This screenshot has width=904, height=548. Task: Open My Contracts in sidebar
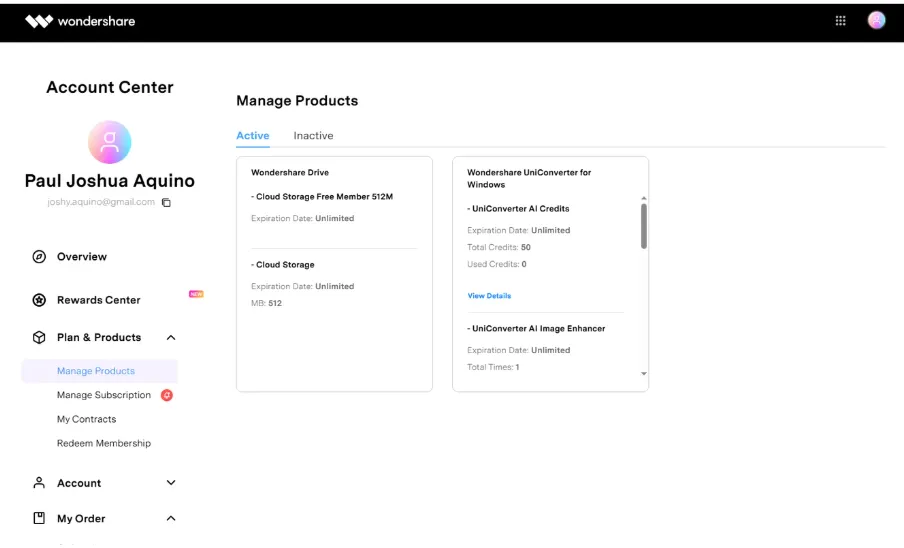(x=86, y=419)
